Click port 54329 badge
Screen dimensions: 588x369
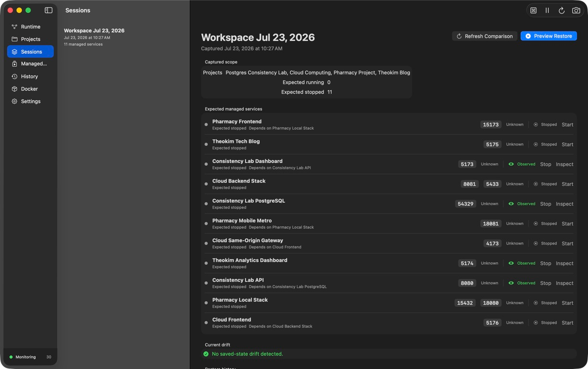click(x=465, y=204)
